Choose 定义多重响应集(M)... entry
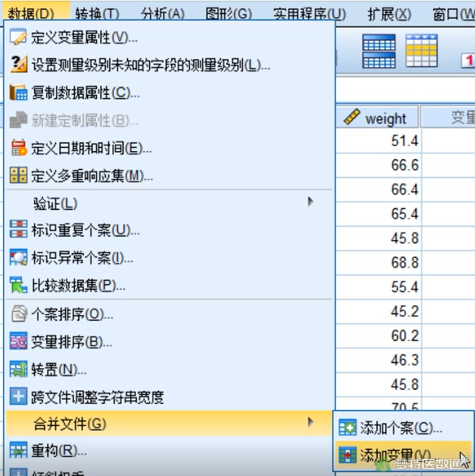The height and width of the screenshot is (476, 475). point(92,176)
